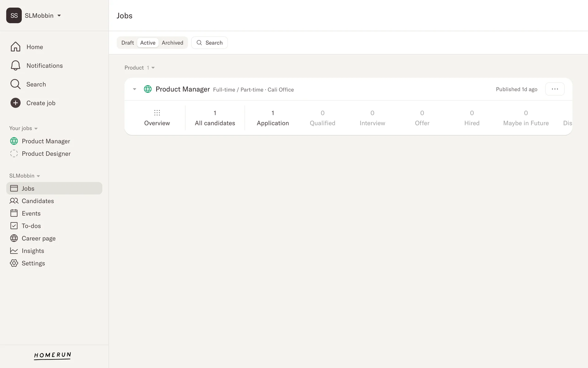Click the Home house icon
This screenshot has width=588, height=368.
click(x=15, y=47)
